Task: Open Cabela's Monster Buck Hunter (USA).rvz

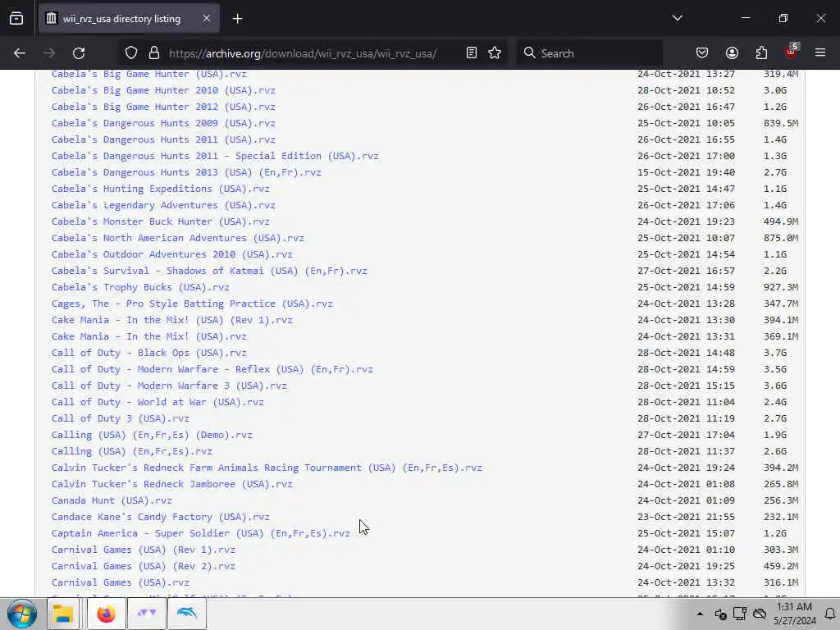Action: [160, 221]
